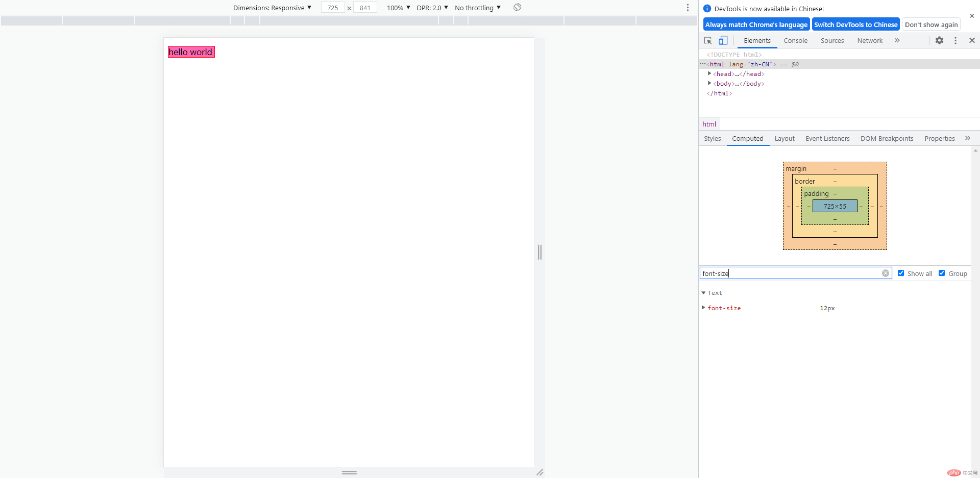The image size is (980, 478).
Task: Open the device toolbar more options menu
Action: point(688,8)
